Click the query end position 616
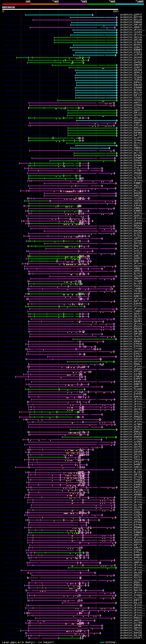The height and width of the screenshot is (644, 146). [115, 11]
